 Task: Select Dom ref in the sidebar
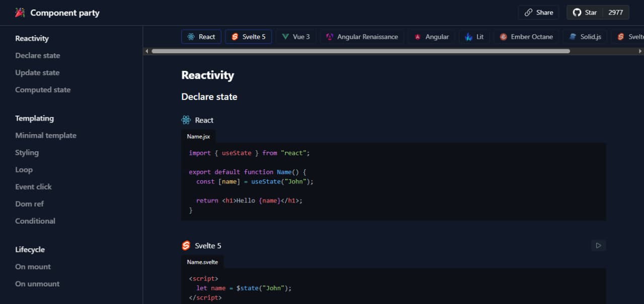[29, 204]
